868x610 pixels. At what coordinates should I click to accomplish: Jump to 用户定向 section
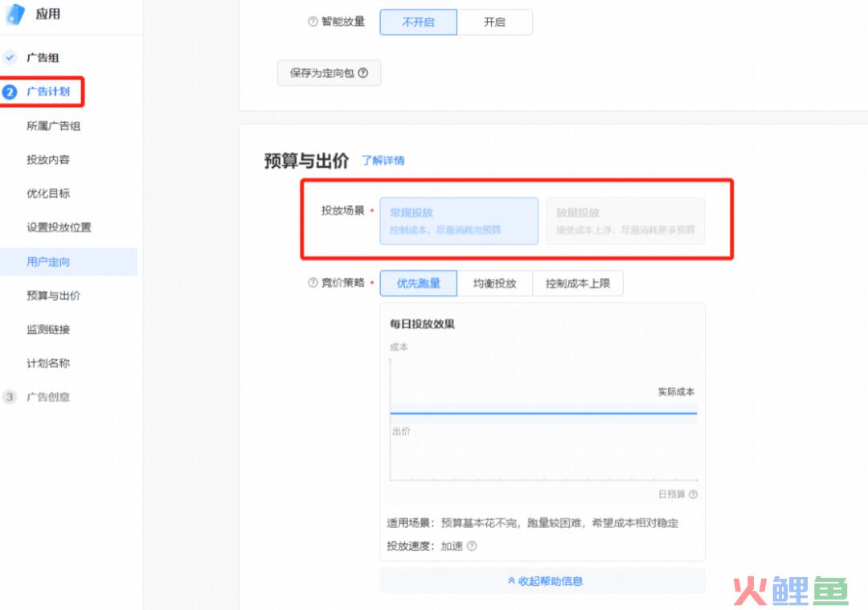[x=68, y=262]
